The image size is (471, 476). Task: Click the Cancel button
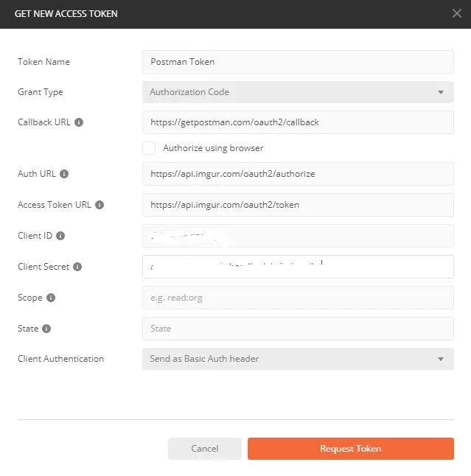click(x=205, y=449)
